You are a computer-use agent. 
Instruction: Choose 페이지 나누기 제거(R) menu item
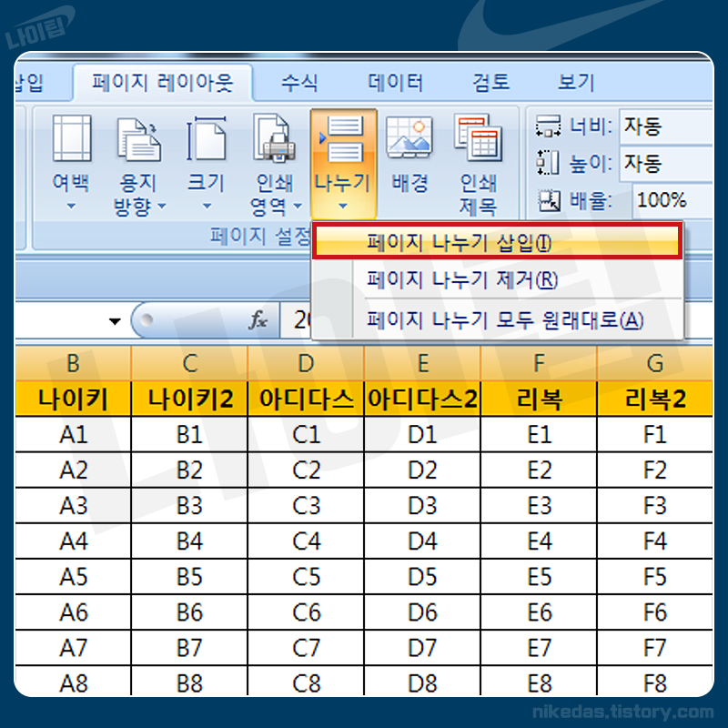point(497,279)
